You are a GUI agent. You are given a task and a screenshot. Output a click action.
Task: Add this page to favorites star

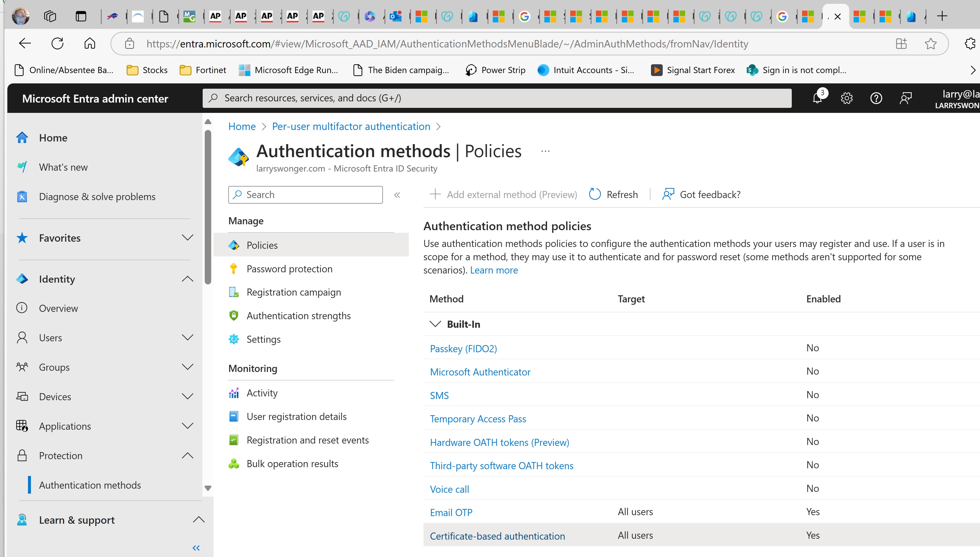pos(930,44)
